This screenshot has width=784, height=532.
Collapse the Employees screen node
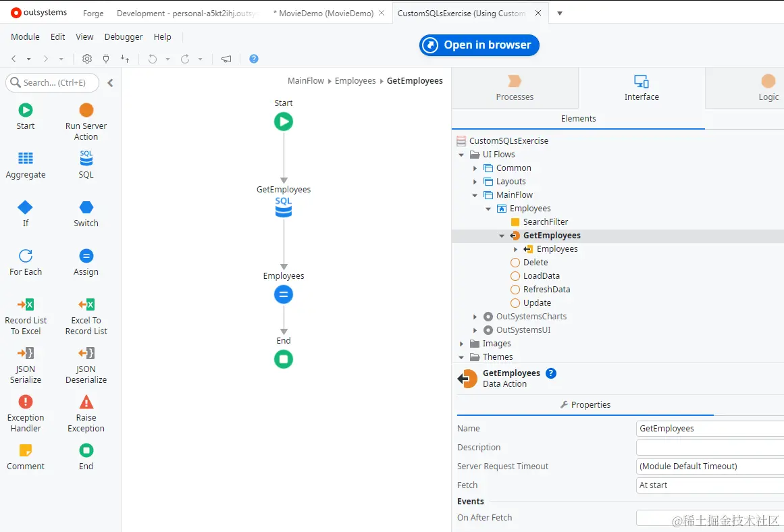click(488, 209)
